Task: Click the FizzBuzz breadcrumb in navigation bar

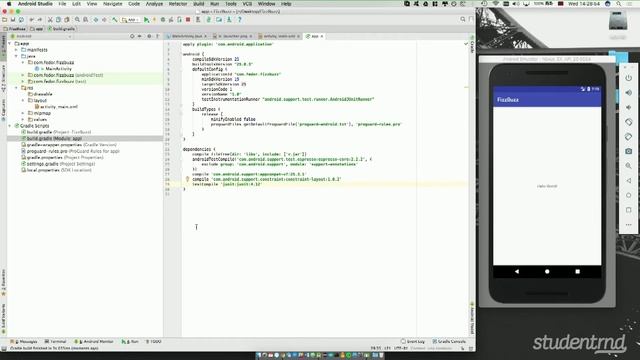Action: tap(14, 29)
